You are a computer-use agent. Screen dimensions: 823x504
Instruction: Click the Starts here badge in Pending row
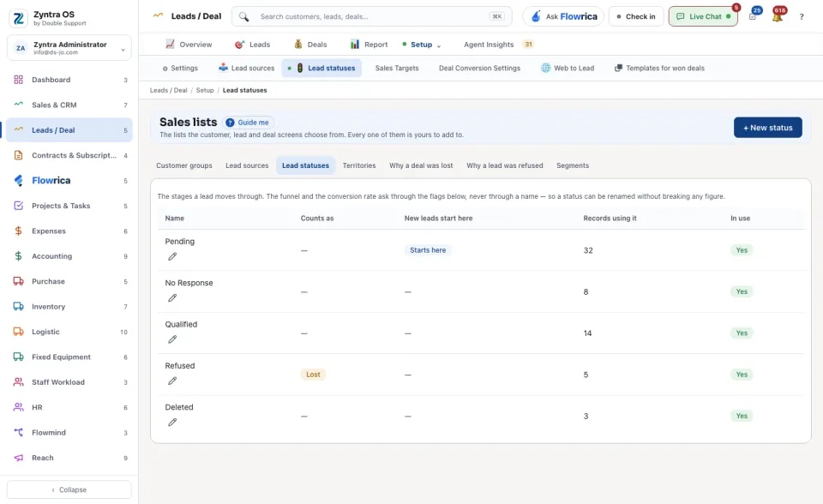click(x=428, y=250)
